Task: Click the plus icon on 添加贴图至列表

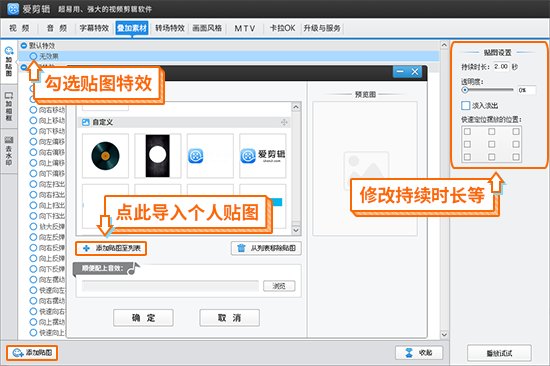Action: pos(86,248)
